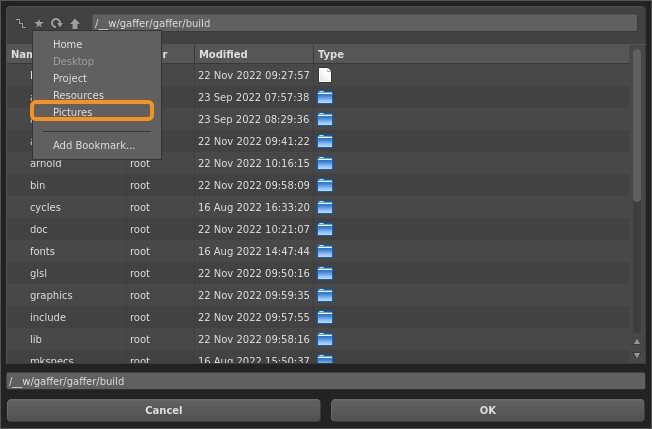Select the lib folder name
Screen dimensions: 652x429
point(36,340)
